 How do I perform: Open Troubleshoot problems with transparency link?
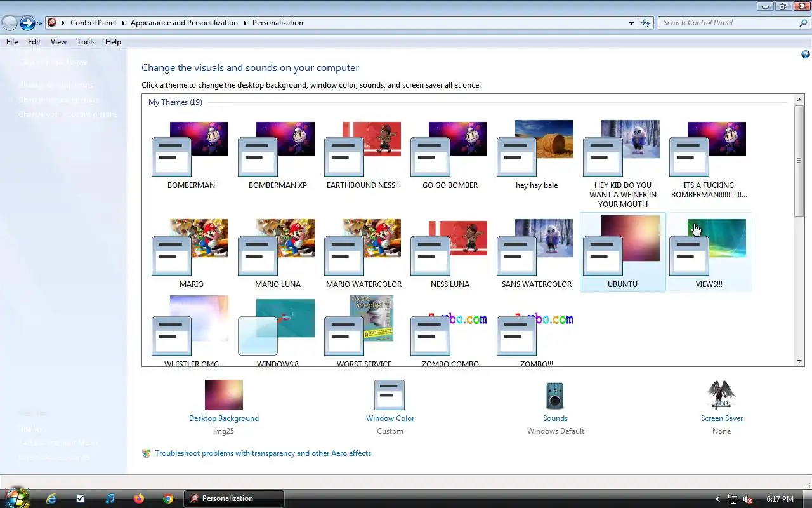(263, 453)
